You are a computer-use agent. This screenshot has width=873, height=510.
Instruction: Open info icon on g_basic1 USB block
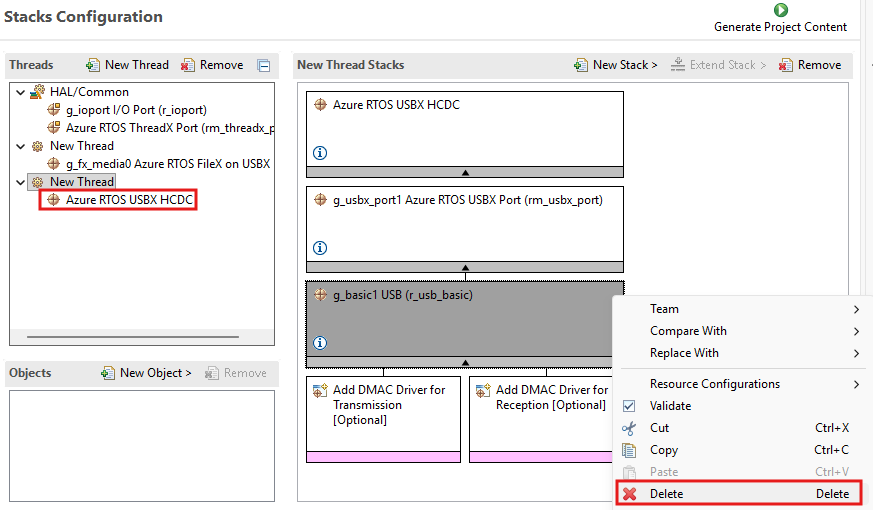[320, 343]
